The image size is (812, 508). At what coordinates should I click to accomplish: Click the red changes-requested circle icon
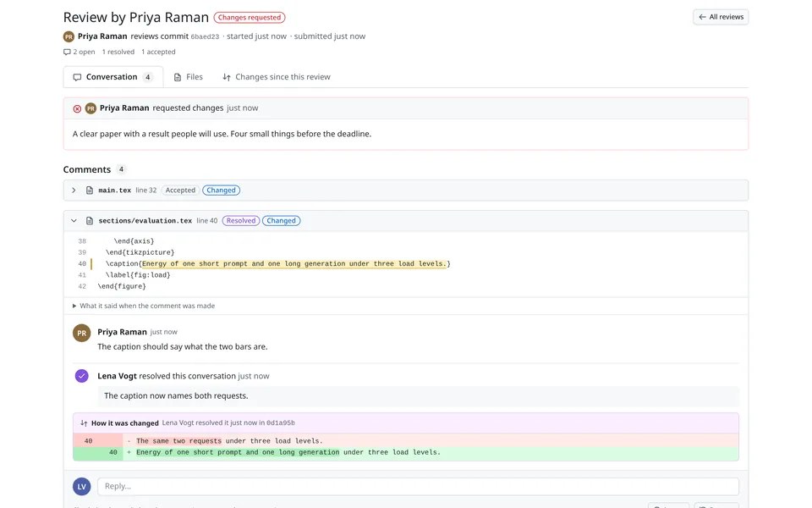pos(77,109)
